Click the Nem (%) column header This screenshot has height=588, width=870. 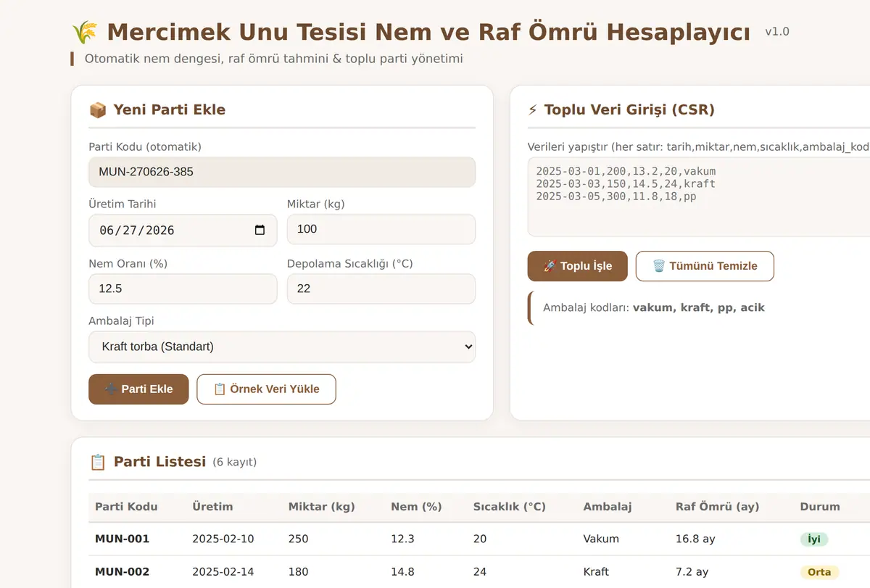point(416,507)
